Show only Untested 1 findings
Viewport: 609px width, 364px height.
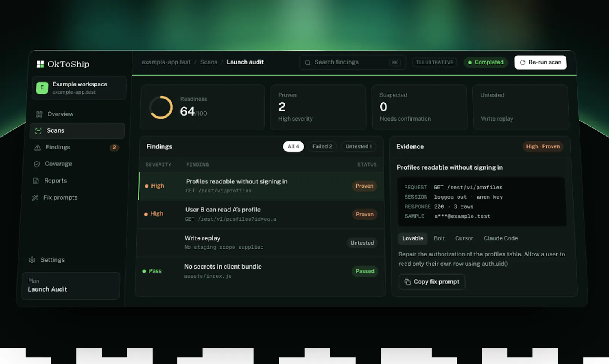coord(359,146)
